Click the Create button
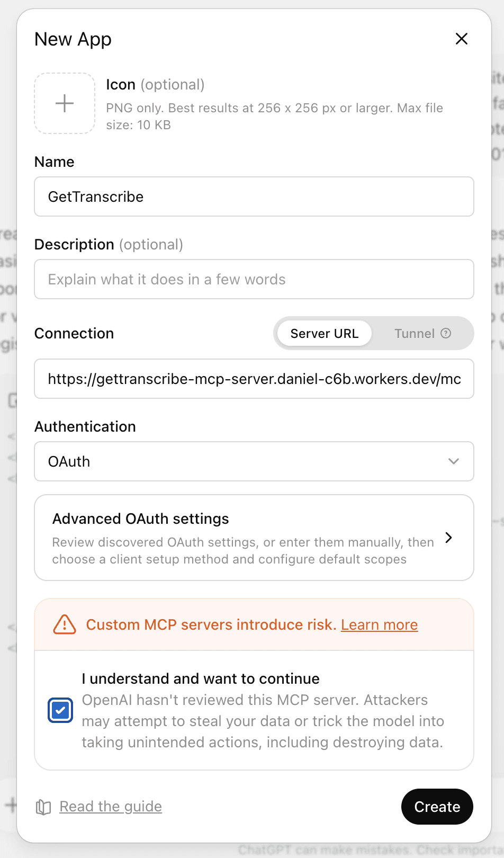Image resolution: width=504 pixels, height=858 pixels. [x=437, y=807]
